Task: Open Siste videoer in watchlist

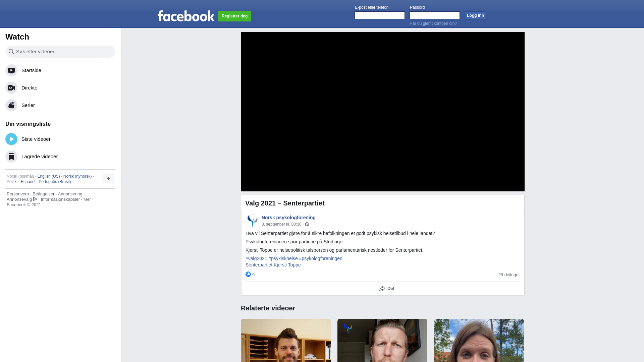Action: coord(60,139)
